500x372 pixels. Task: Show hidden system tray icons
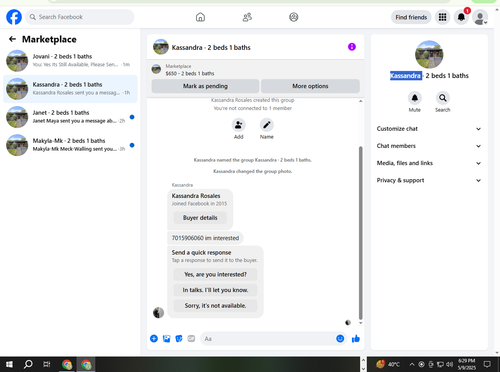coord(412,364)
